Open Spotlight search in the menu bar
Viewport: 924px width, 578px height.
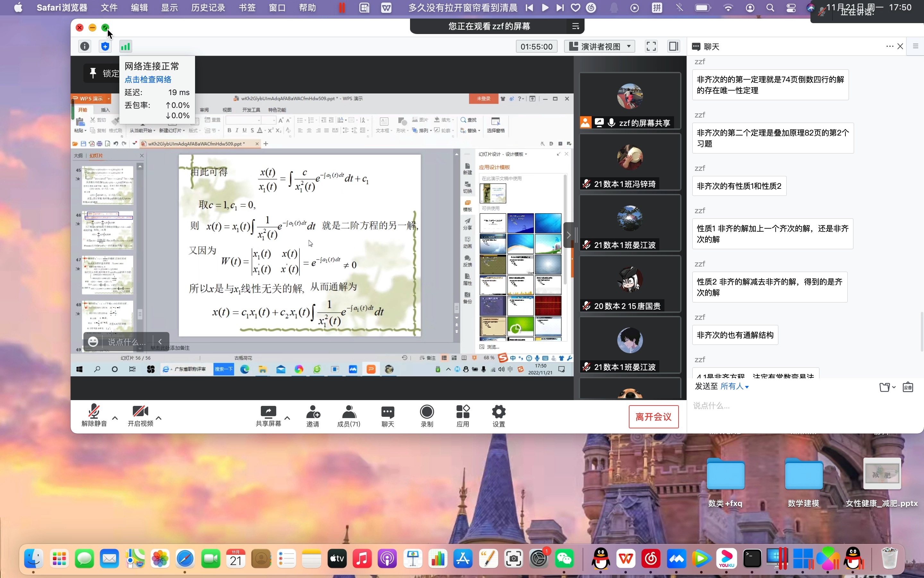click(x=770, y=8)
